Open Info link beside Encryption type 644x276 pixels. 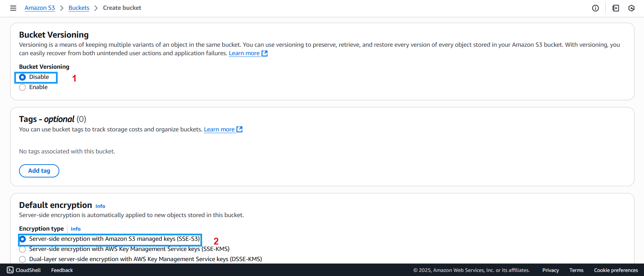tap(76, 229)
